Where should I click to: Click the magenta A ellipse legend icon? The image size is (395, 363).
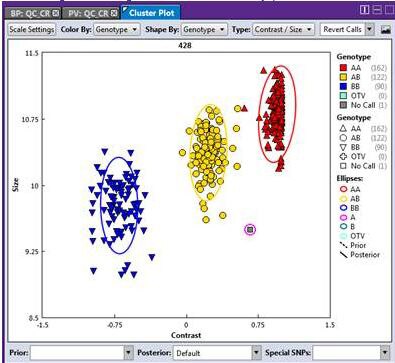[x=343, y=217]
